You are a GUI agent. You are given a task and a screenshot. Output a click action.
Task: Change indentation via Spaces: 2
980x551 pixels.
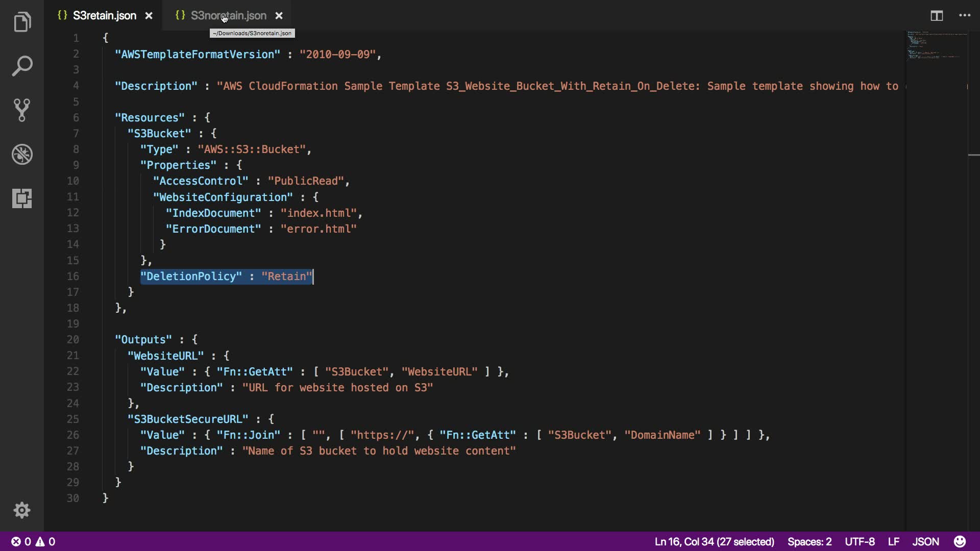click(809, 541)
